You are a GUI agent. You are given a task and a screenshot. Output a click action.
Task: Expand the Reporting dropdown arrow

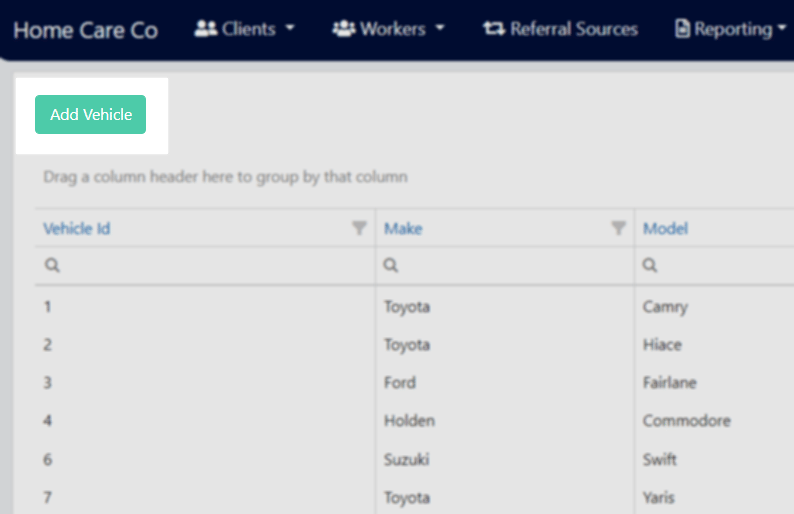[x=782, y=28]
